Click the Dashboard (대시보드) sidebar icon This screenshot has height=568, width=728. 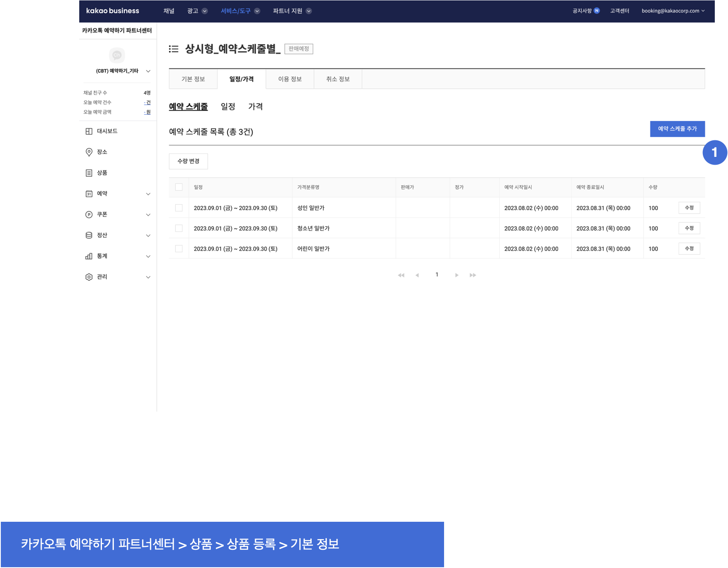(x=89, y=131)
